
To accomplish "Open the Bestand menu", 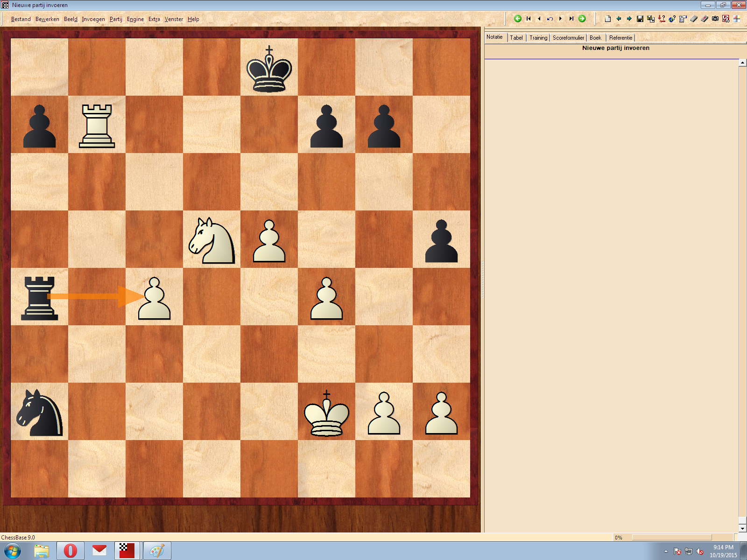I will coord(21,19).
